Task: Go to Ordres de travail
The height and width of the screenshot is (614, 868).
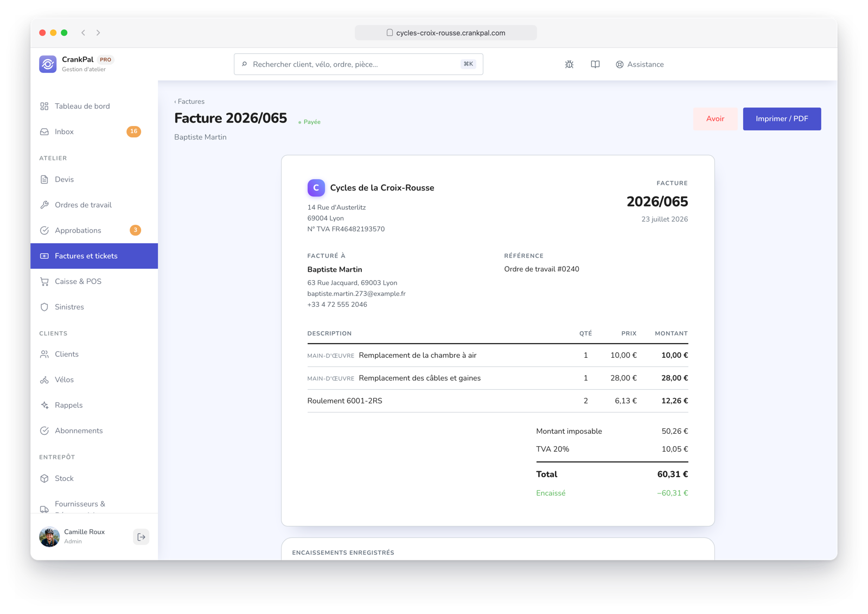Action: [94, 205]
